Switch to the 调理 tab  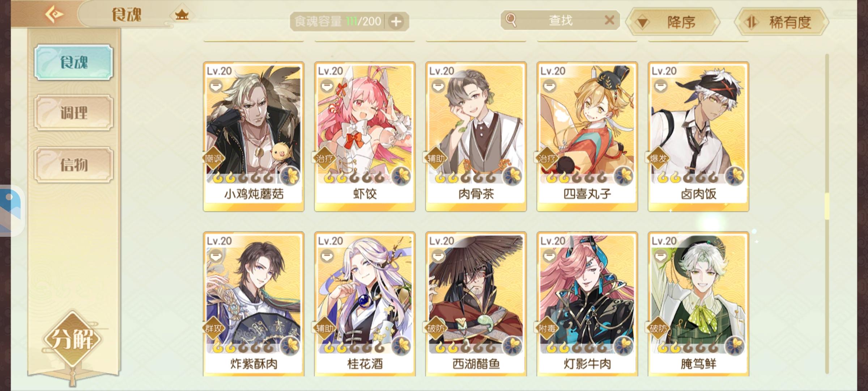(x=74, y=113)
